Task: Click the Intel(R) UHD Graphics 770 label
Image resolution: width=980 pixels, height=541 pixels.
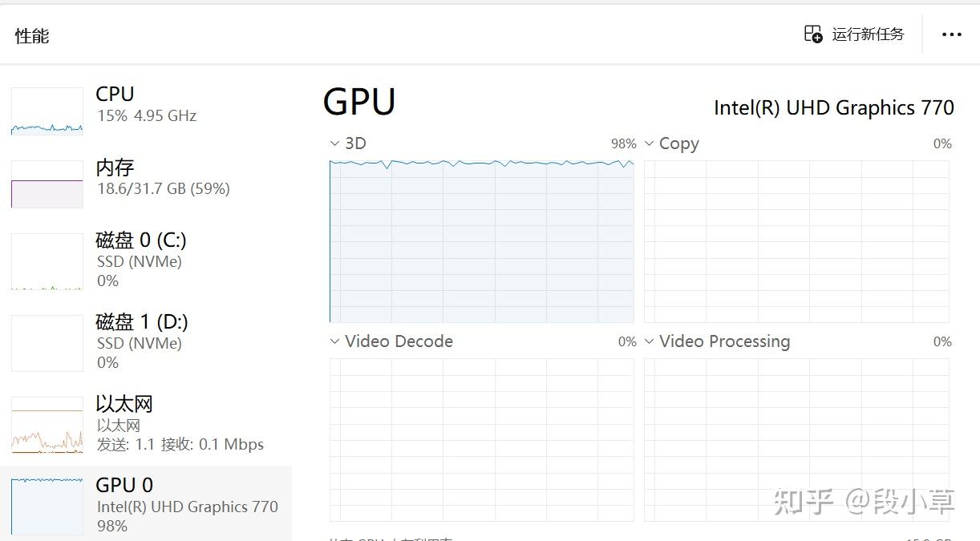Action: pos(834,107)
